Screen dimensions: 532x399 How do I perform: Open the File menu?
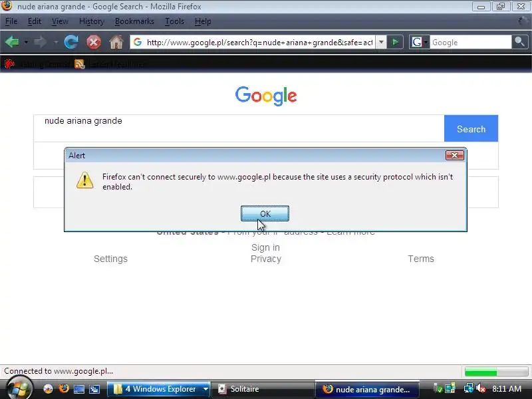pyautogui.click(x=11, y=21)
